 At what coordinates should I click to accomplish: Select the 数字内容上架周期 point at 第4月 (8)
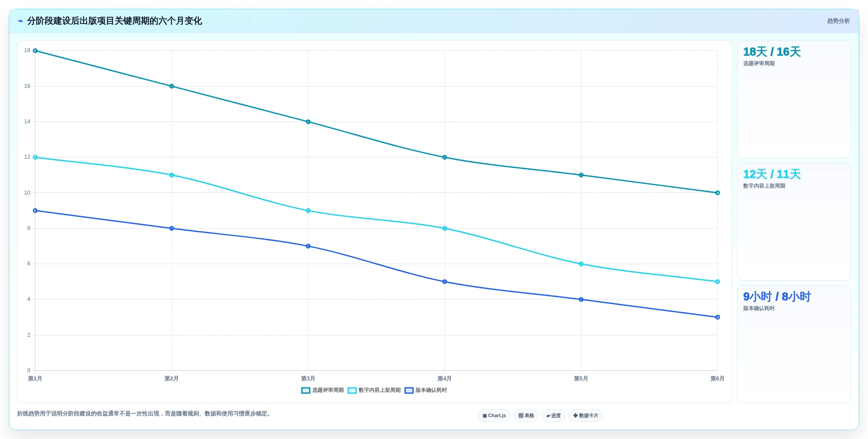(x=444, y=228)
